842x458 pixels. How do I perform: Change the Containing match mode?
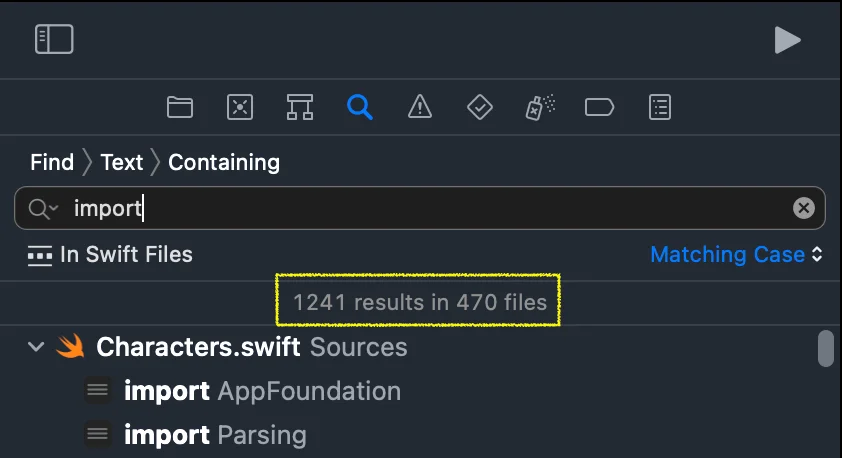(224, 162)
